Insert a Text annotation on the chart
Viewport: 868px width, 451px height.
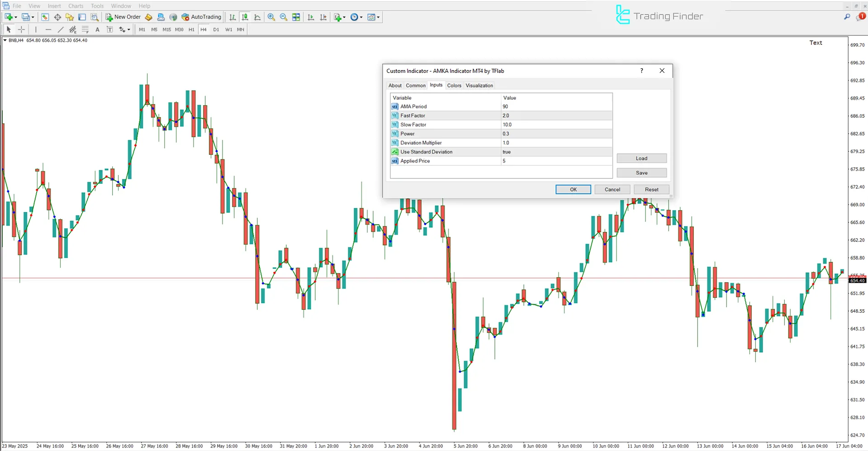(97, 29)
